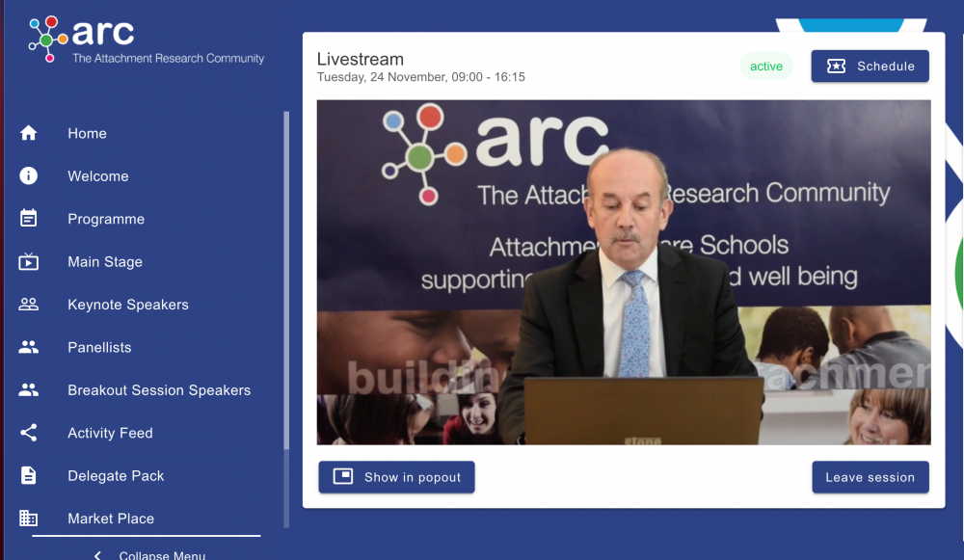Leave the livestream session

coord(870,477)
